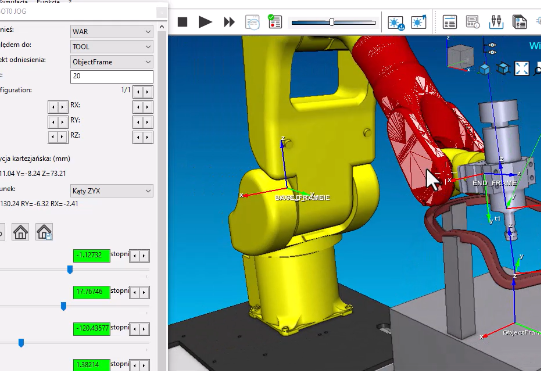The height and width of the screenshot is (371, 541).
Task: Click the RY increase arrow at the far right
Action: (x=148, y=122)
